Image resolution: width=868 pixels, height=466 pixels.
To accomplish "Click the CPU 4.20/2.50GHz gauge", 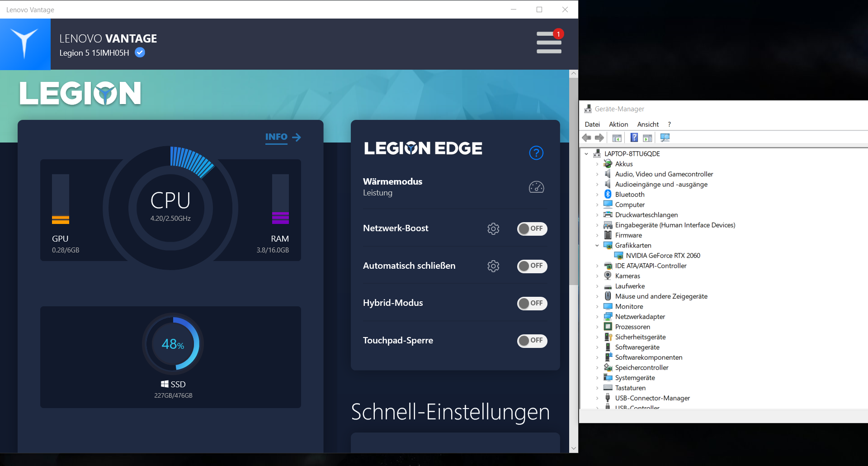I will (x=170, y=208).
